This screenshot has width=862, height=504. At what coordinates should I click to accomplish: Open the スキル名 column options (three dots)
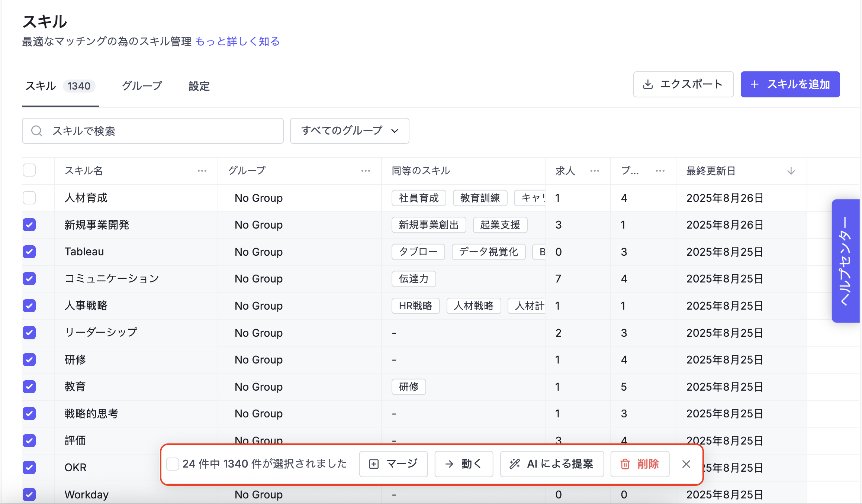[x=202, y=171]
